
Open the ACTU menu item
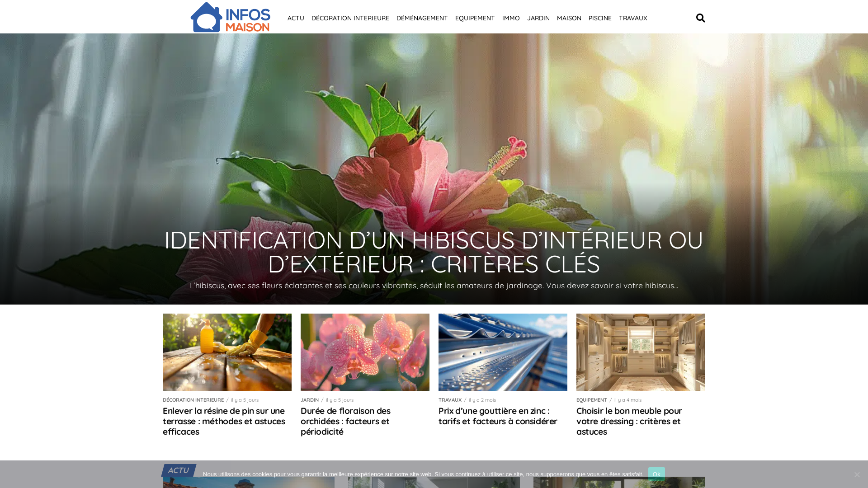click(296, 18)
